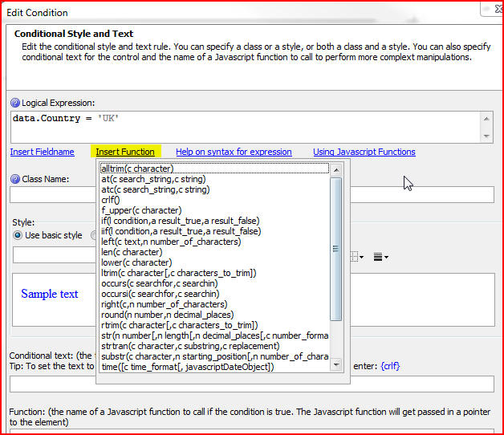Choose atc(c search_string,c string) function
Screen dimensions: 504x435
(x=214, y=189)
